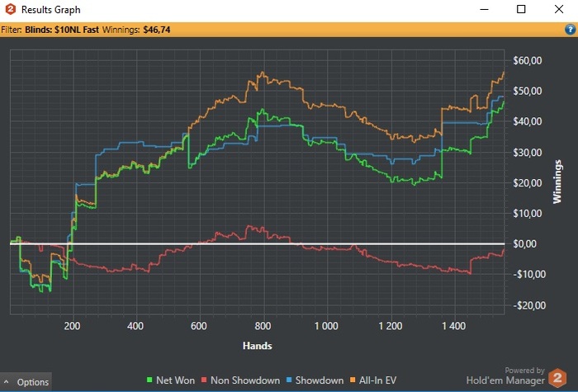Screen dimensions: 578x392
Task: Click the -$20,00 axis label
Action: (x=529, y=305)
